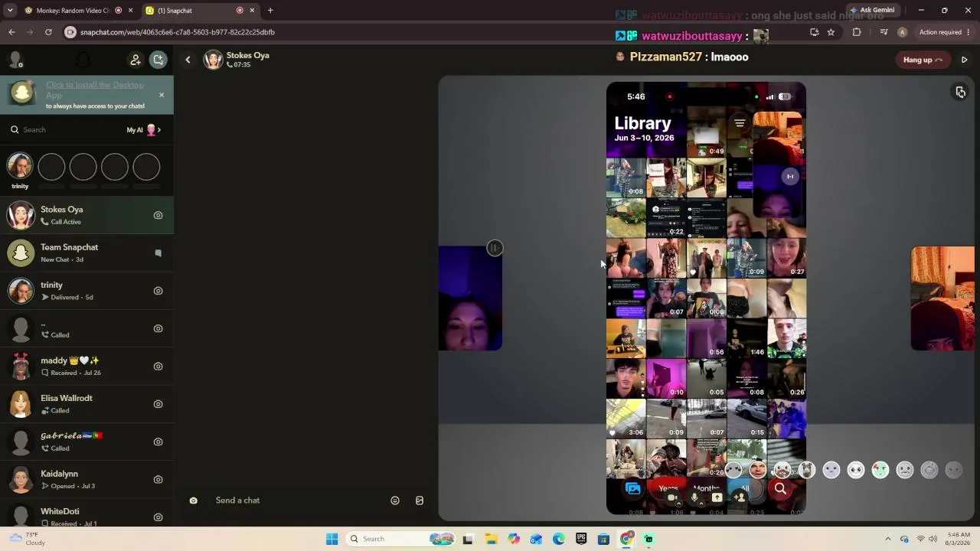Image resolution: width=980 pixels, height=551 pixels.
Task: Open camera icon beside trinity chat row
Action: pos(158,291)
